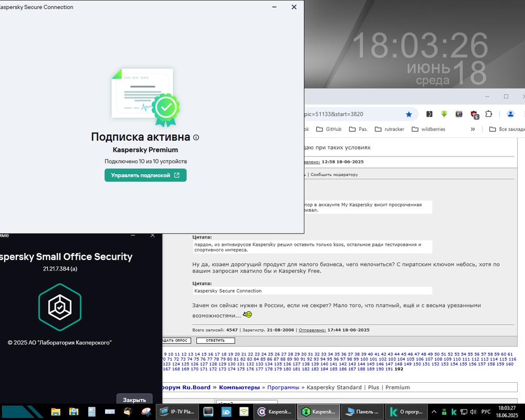The image size is (525, 420).
Task: Open the blue monitor icon in the taskbar
Action: [x=208, y=412]
